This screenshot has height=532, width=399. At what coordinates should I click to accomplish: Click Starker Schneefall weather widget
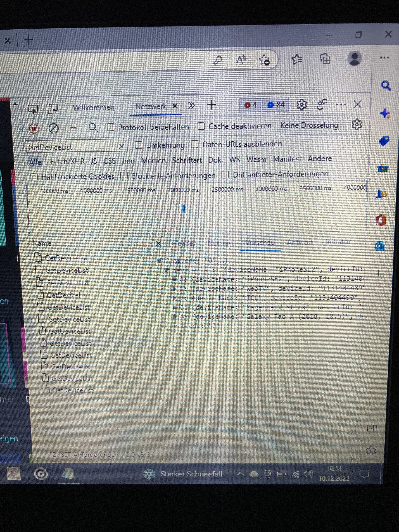click(x=183, y=474)
